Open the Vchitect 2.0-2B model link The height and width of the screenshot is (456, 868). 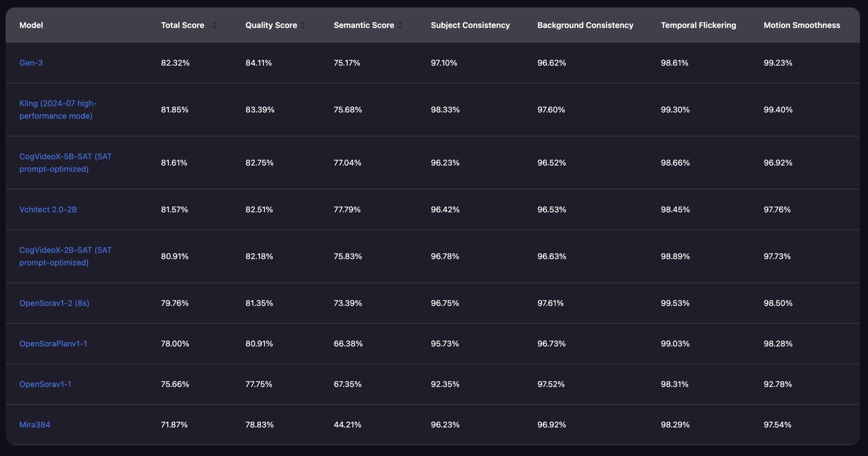48,209
